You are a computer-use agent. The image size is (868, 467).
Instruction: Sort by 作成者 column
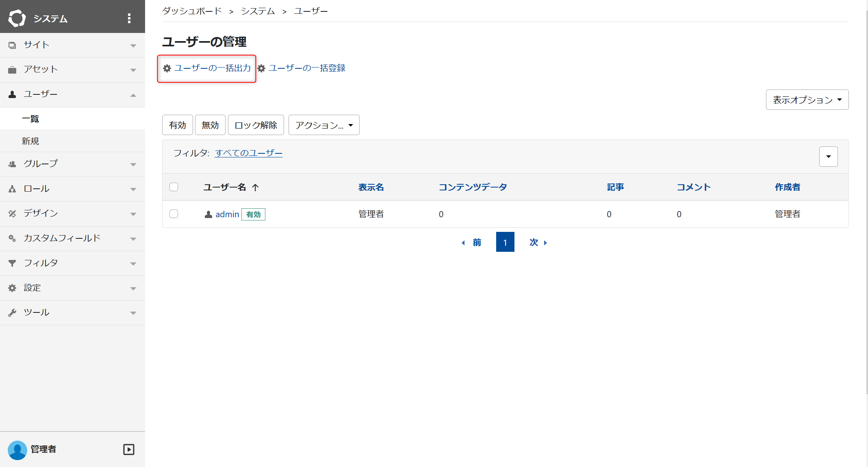tap(787, 187)
